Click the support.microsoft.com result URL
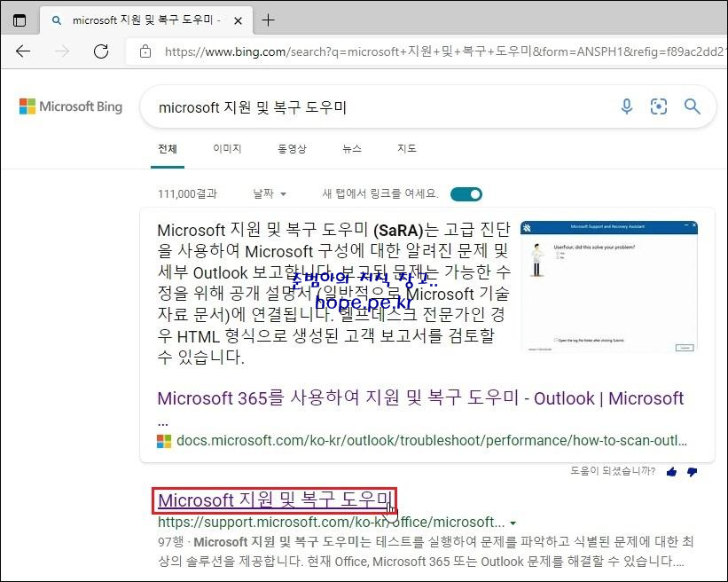 click(x=331, y=522)
